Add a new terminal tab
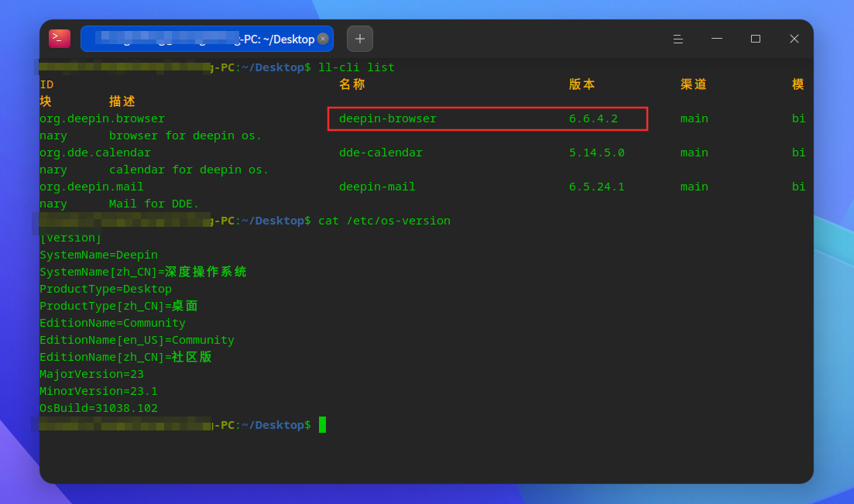The width and height of the screenshot is (854, 504). tap(360, 39)
